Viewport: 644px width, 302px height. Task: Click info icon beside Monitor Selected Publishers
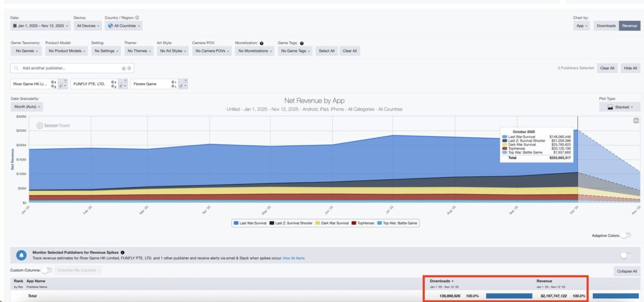pos(123,252)
